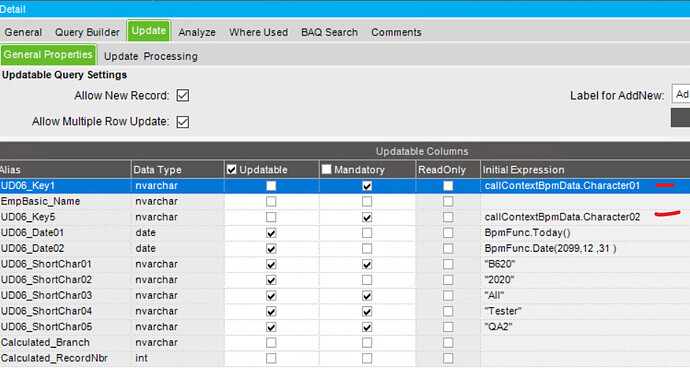Click the BpmFunc.Today() expression cell

tap(585, 233)
